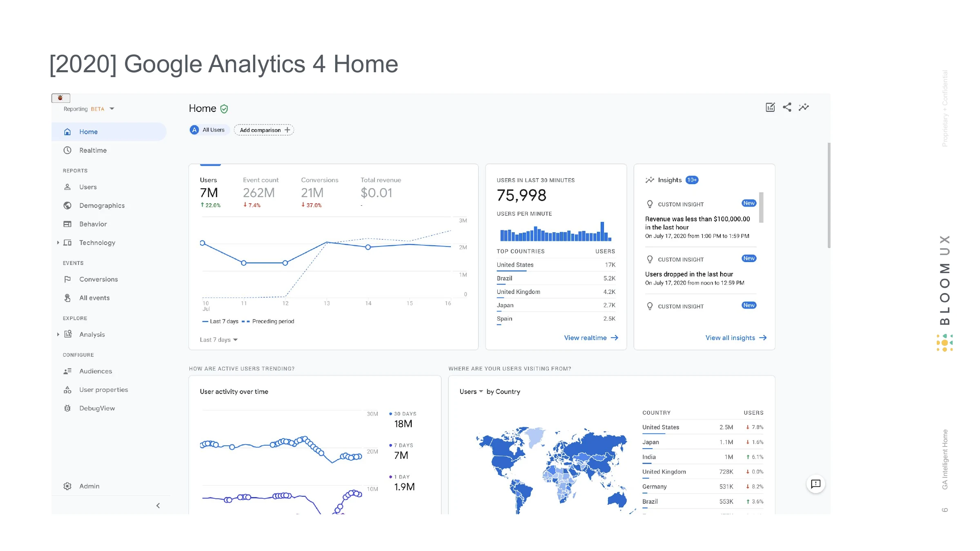
Task: Click View all insights link
Action: pyautogui.click(x=736, y=338)
